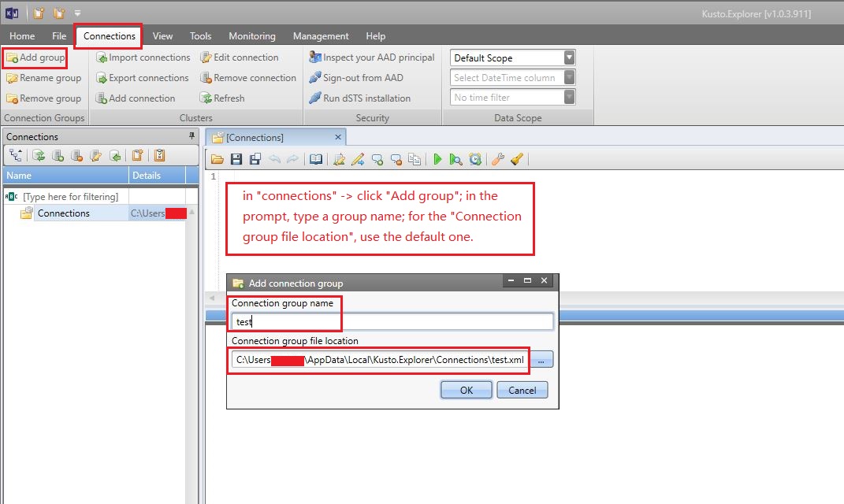Viewport: 844px width, 504px height.
Task: Switch to the Management ribbon tab
Action: click(321, 36)
